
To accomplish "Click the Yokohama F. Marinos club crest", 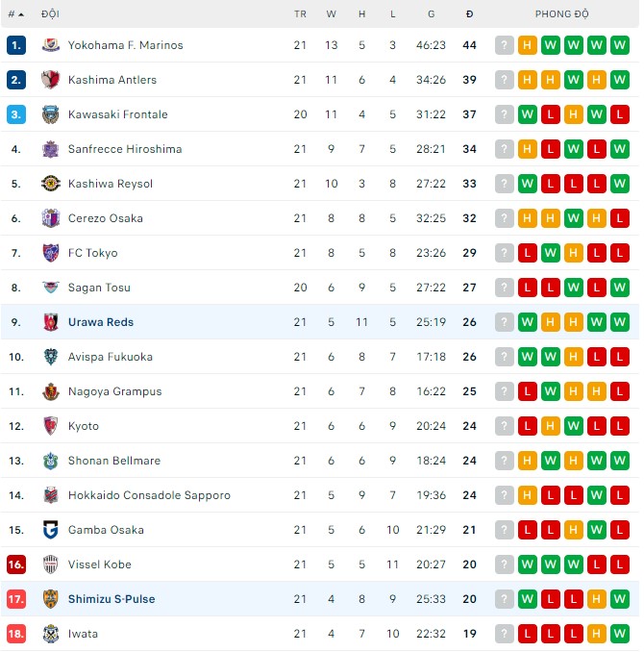I will (50, 45).
